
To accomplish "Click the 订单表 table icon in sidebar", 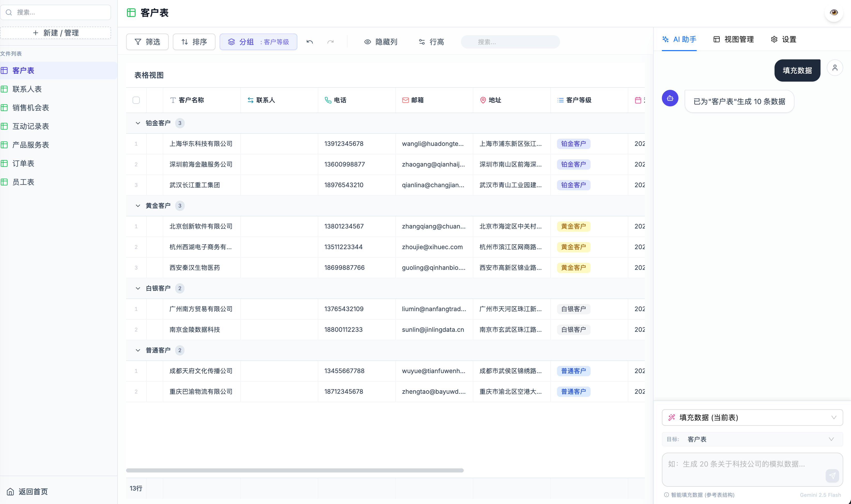I will [4, 163].
